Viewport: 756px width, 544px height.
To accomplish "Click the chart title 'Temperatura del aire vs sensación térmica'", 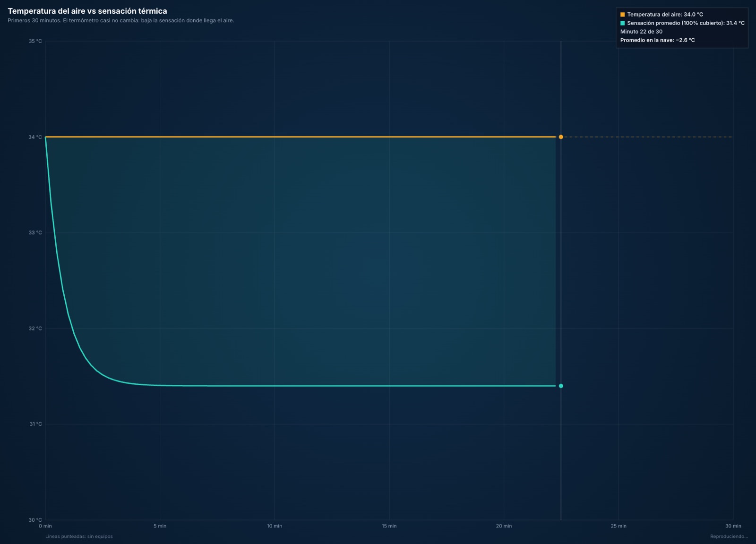I will [x=87, y=11].
